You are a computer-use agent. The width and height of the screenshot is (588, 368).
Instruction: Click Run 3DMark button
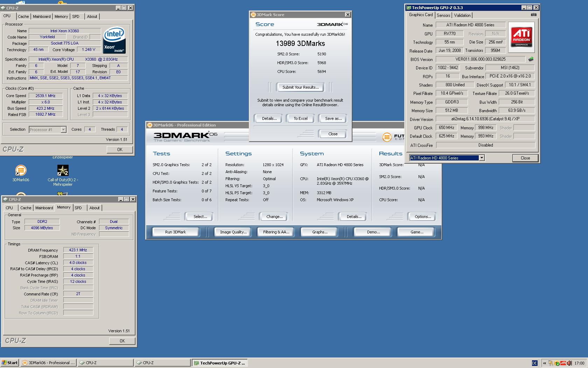pyautogui.click(x=175, y=232)
